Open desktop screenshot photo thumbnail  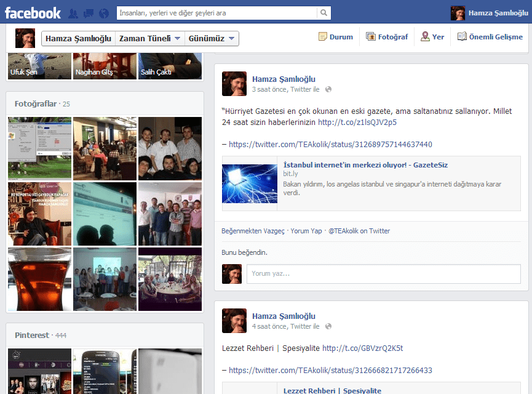[40, 149]
